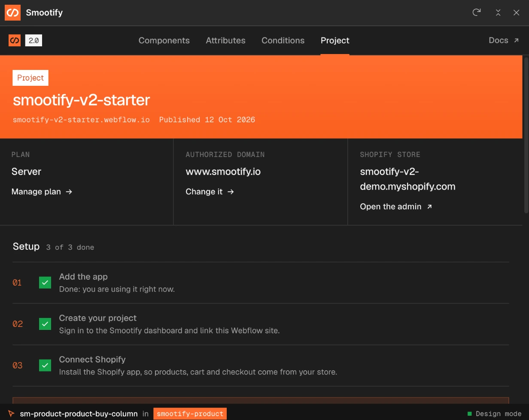Viewport: 529px width, 420px height.
Task: Click the Smootify logo in the title bar
Action: pyautogui.click(x=13, y=12)
